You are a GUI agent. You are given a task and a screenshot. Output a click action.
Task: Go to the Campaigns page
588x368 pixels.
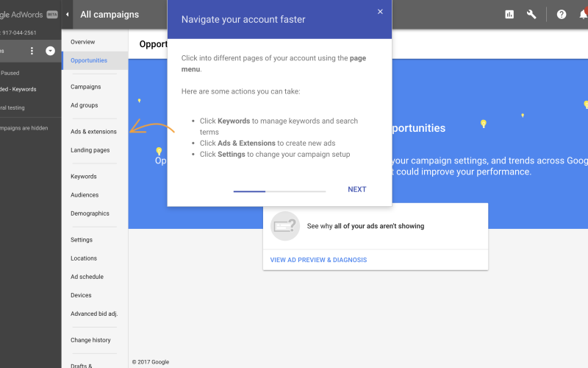click(x=85, y=87)
